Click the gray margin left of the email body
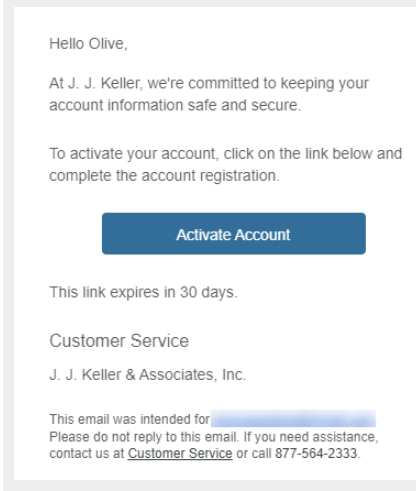416x491 pixels. [8, 245]
